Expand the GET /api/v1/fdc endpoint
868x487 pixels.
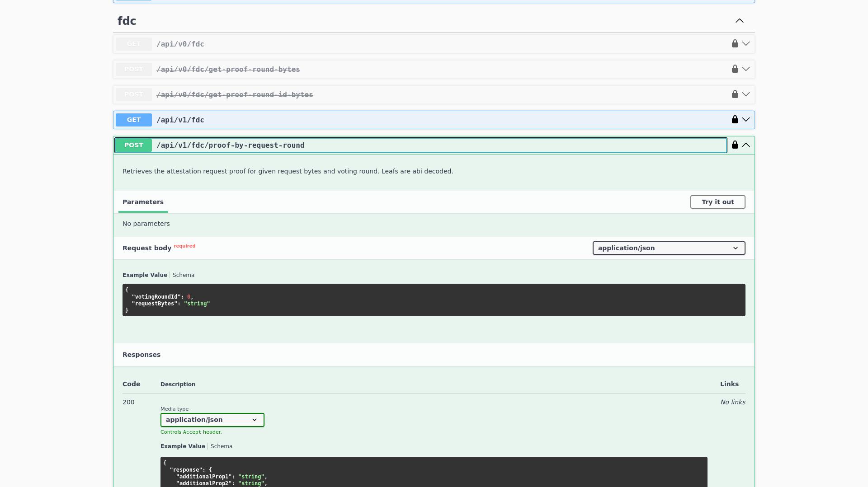point(746,120)
